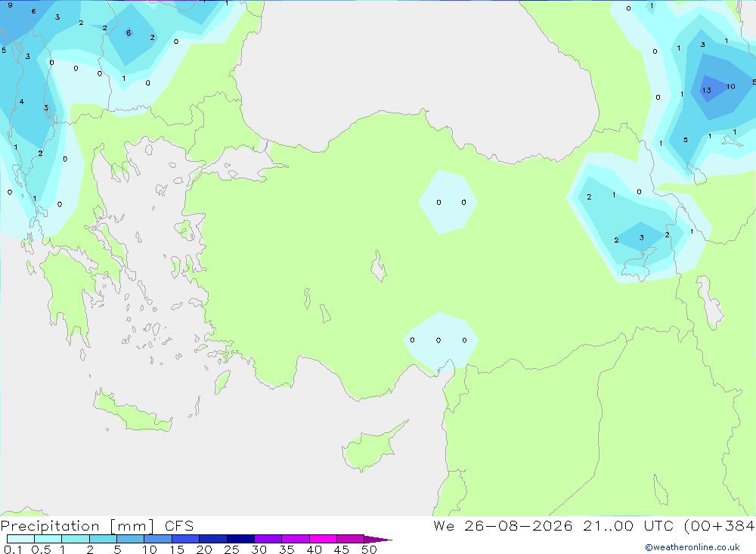Click the '4' precipitation value on the map

22,102
